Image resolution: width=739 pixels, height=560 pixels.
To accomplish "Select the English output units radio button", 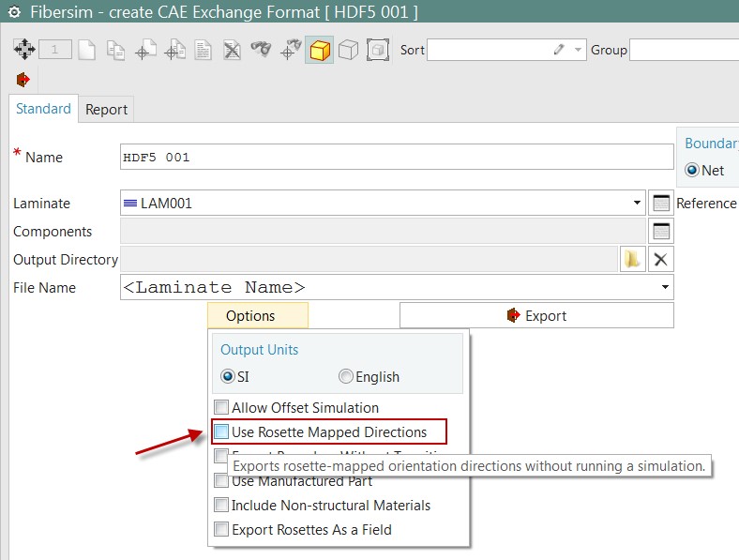I will pyautogui.click(x=346, y=377).
